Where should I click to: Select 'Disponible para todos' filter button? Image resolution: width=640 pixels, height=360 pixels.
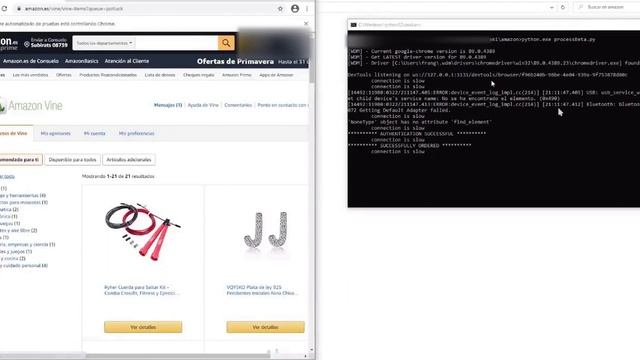point(72,160)
